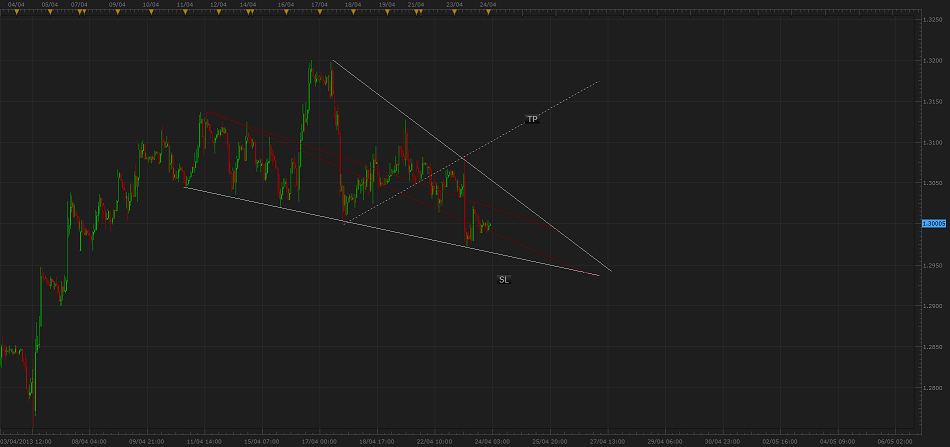Click the 03/04/2013 12:00 time label
This screenshot has height=447, width=950.
[28, 440]
